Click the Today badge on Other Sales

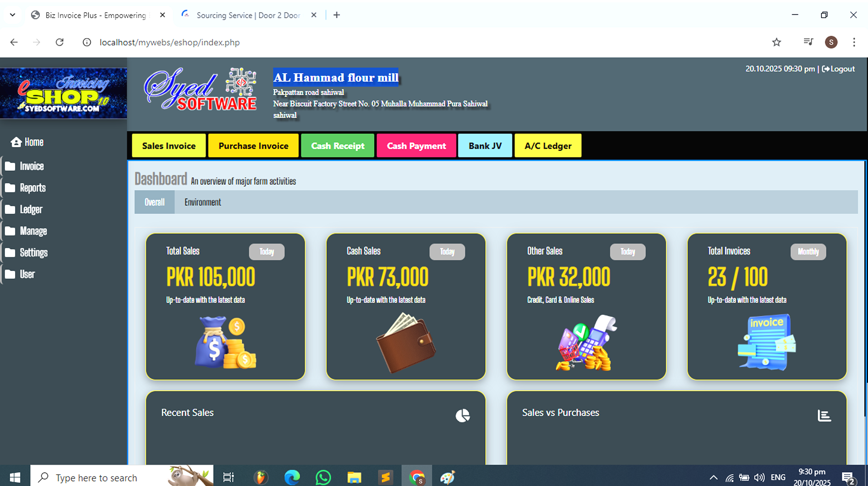coord(628,252)
